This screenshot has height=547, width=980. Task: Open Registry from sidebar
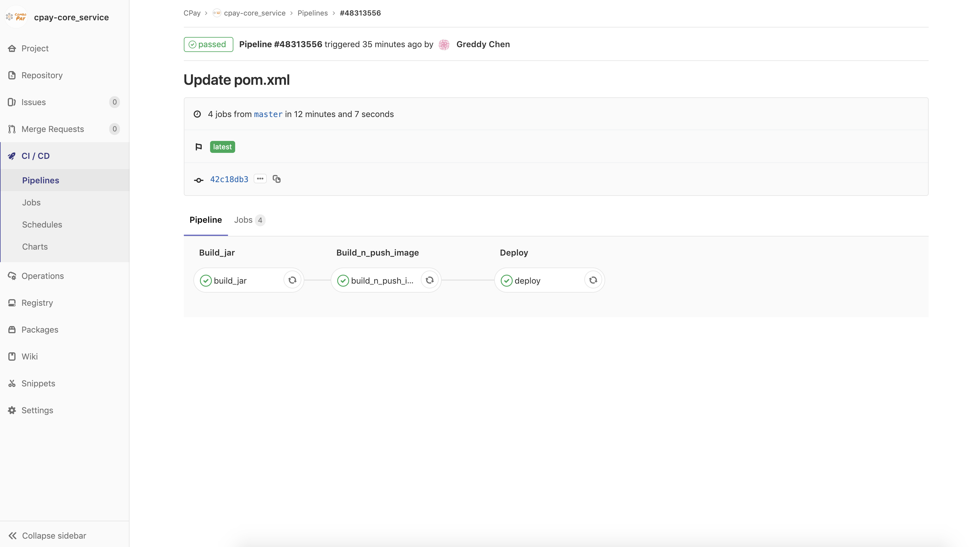tap(37, 303)
